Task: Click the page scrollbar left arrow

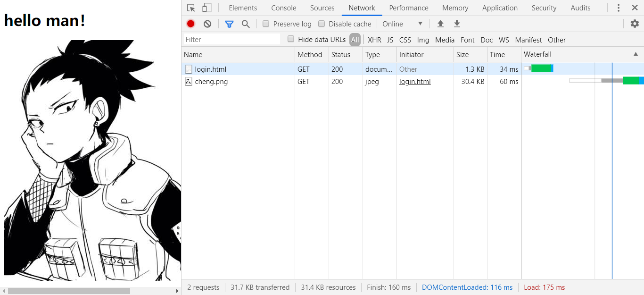Action: click(x=3, y=291)
